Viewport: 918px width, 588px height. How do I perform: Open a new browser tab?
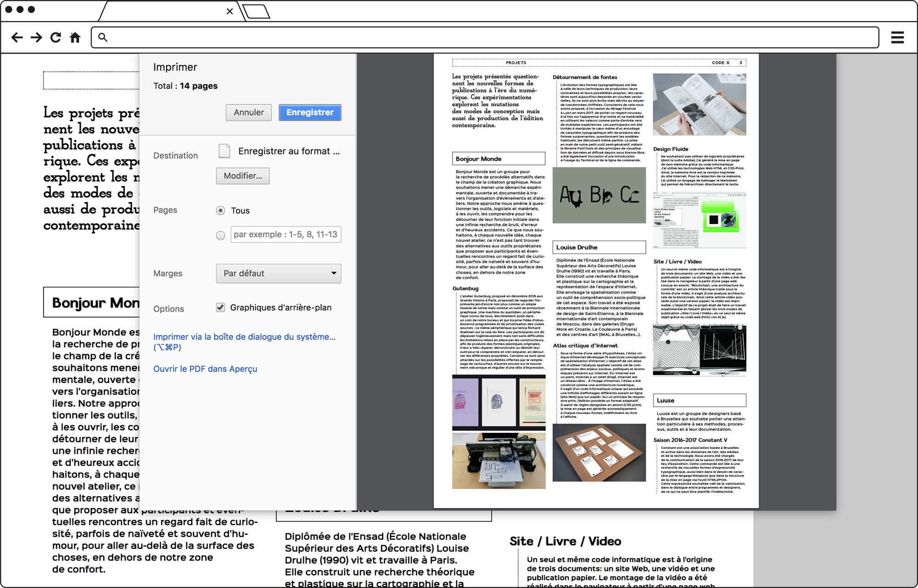pyautogui.click(x=256, y=11)
